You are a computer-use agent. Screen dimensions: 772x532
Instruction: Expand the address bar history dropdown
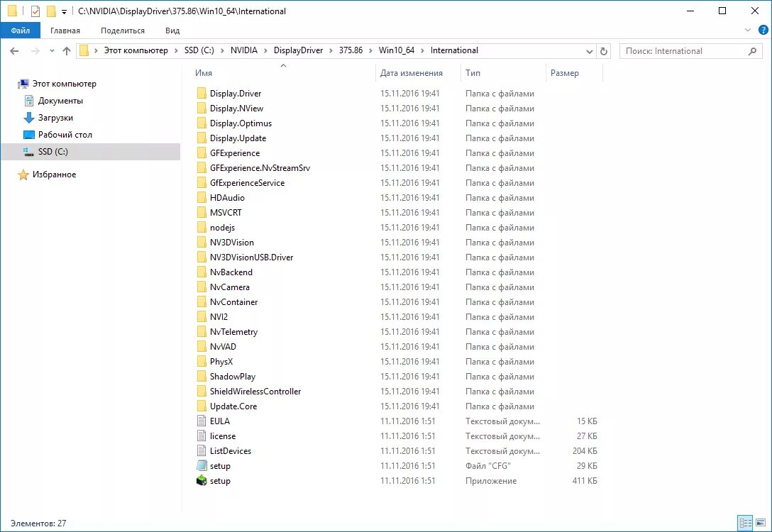point(590,50)
